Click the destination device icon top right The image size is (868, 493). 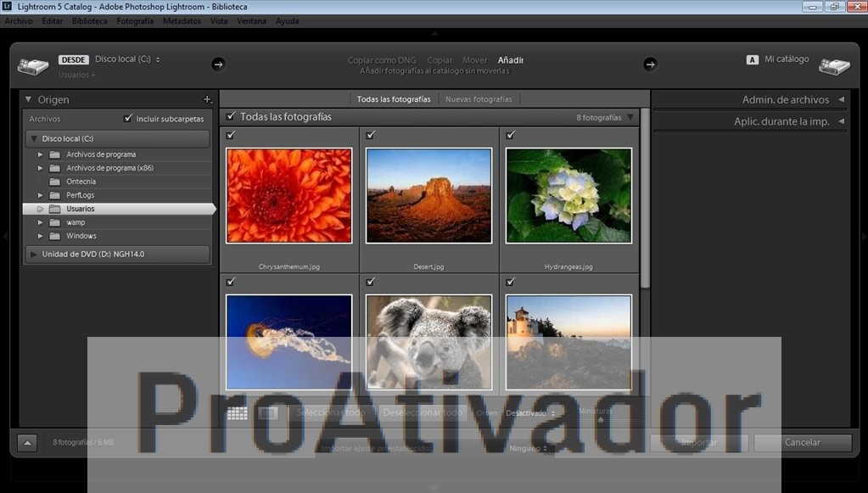coord(834,65)
